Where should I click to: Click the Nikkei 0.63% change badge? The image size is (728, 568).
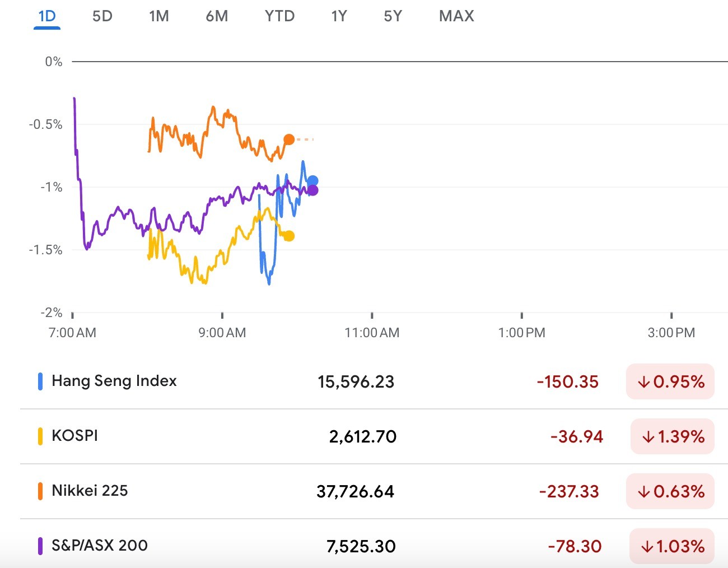pyautogui.click(x=670, y=491)
